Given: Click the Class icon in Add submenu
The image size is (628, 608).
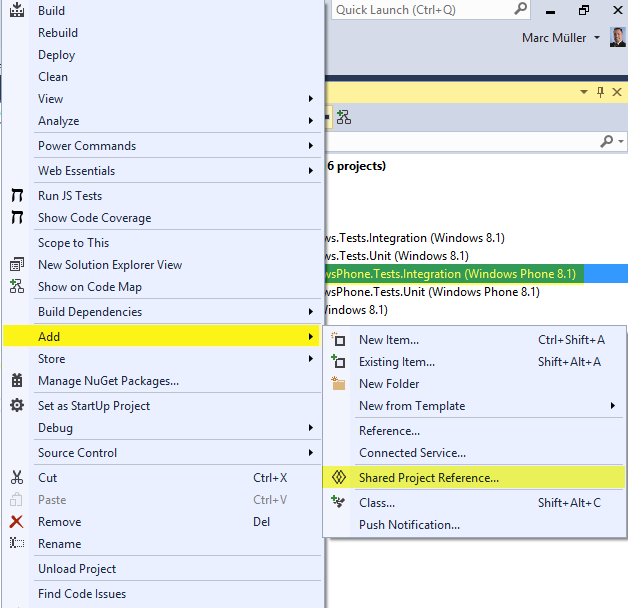Looking at the screenshot, I should 338,502.
